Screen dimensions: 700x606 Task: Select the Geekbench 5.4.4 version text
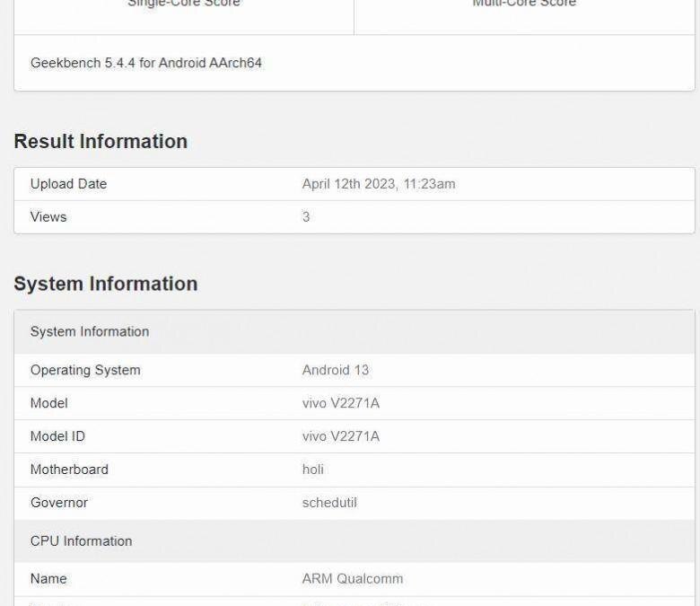[x=146, y=63]
